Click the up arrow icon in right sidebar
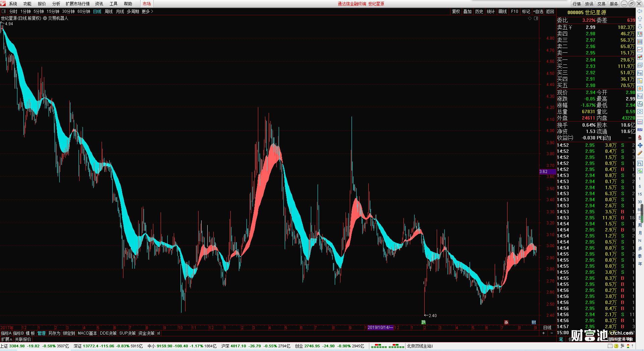 click(640, 19)
